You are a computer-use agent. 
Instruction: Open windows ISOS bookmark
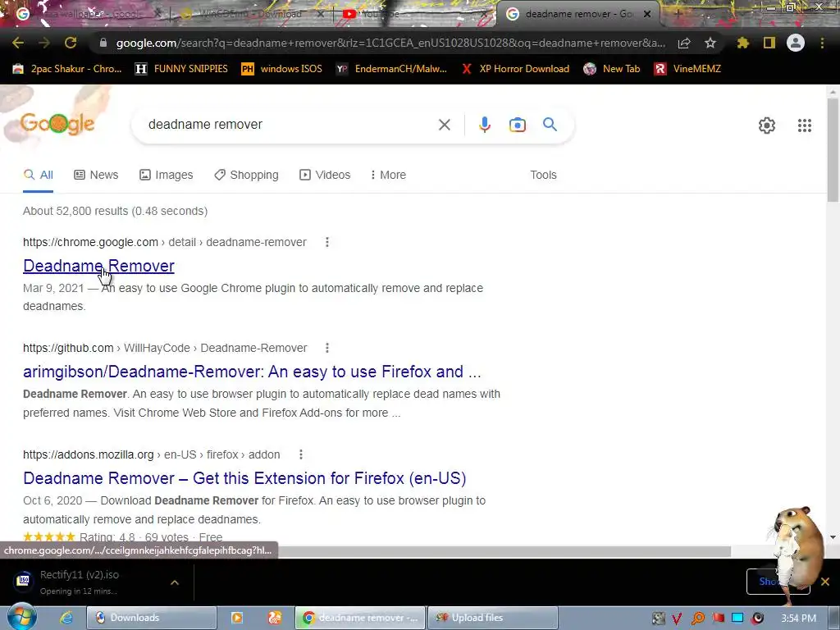click(x=282, y=69)
